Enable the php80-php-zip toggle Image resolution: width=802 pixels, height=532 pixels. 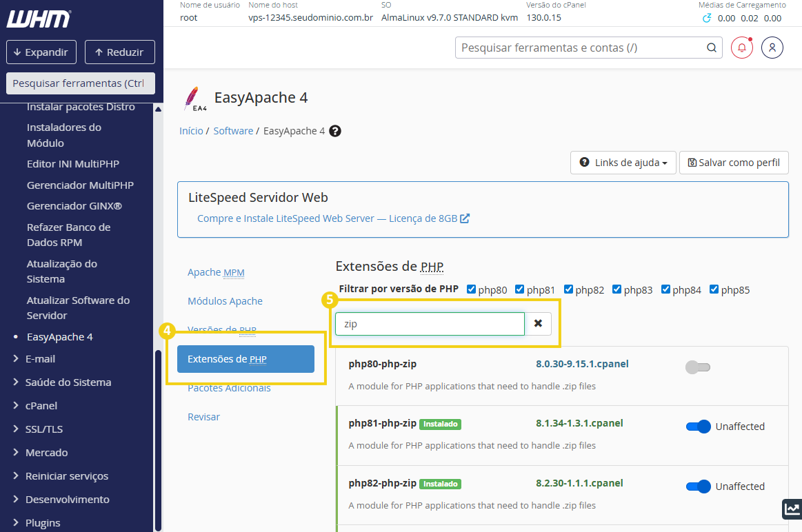coord(698,367)
